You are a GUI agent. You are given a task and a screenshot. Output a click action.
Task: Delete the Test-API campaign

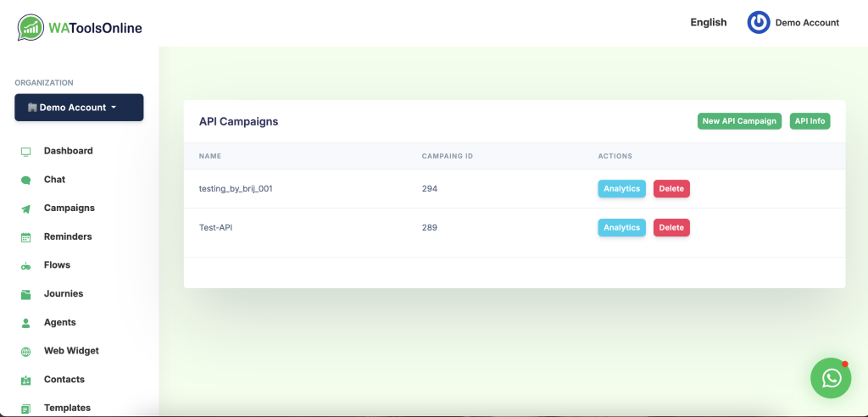coord(671,228)
